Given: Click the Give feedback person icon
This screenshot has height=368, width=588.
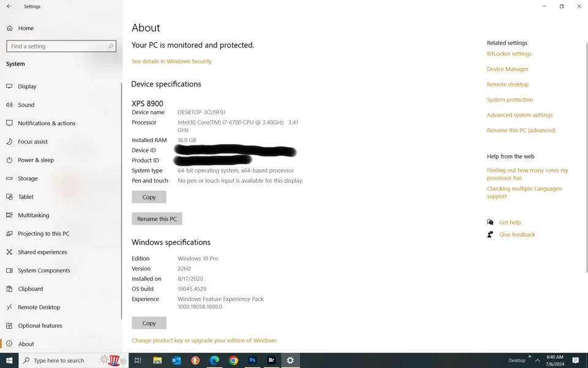Looking at the screenshot, I should tap(490, 235).
